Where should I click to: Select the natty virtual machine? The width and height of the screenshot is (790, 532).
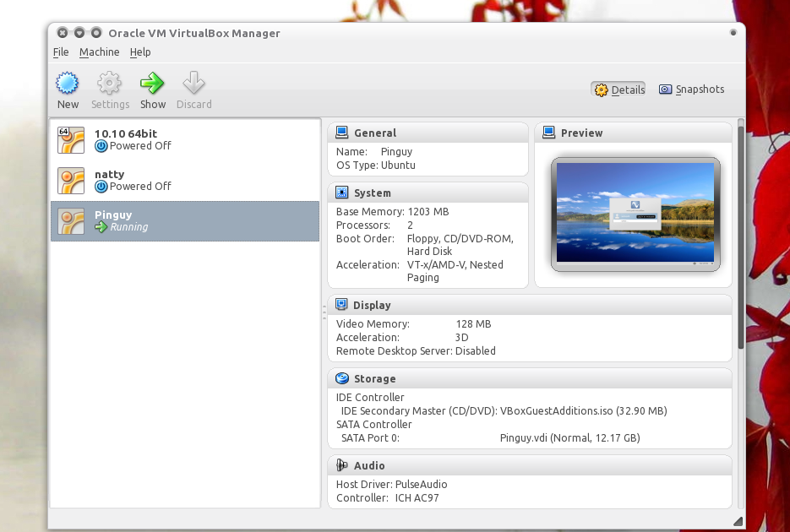click(x=185, y=181)
